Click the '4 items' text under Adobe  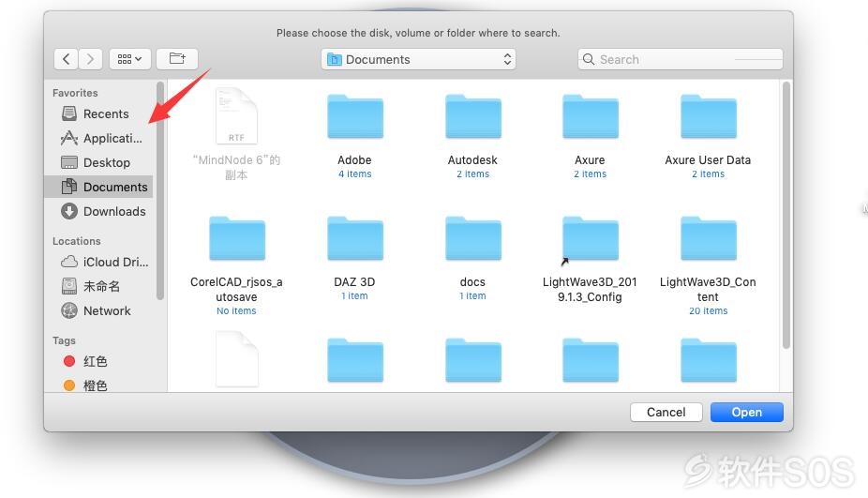[355, 174]
